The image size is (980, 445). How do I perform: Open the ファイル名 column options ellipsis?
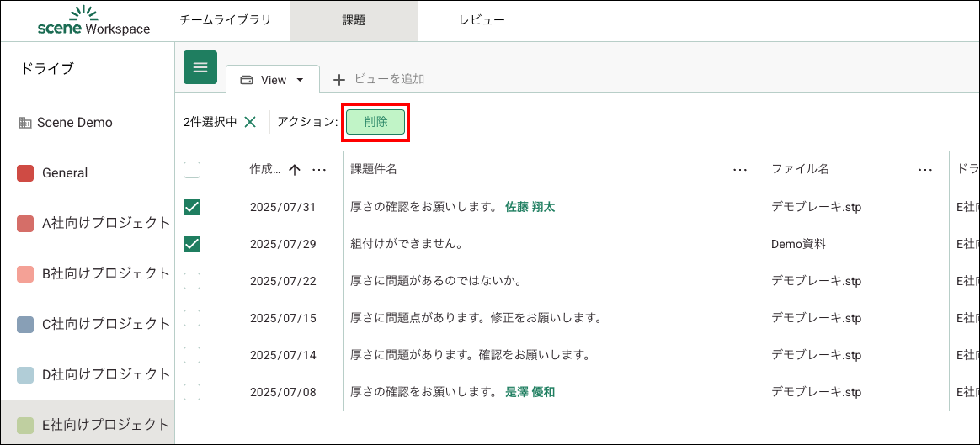pos(925,170)
